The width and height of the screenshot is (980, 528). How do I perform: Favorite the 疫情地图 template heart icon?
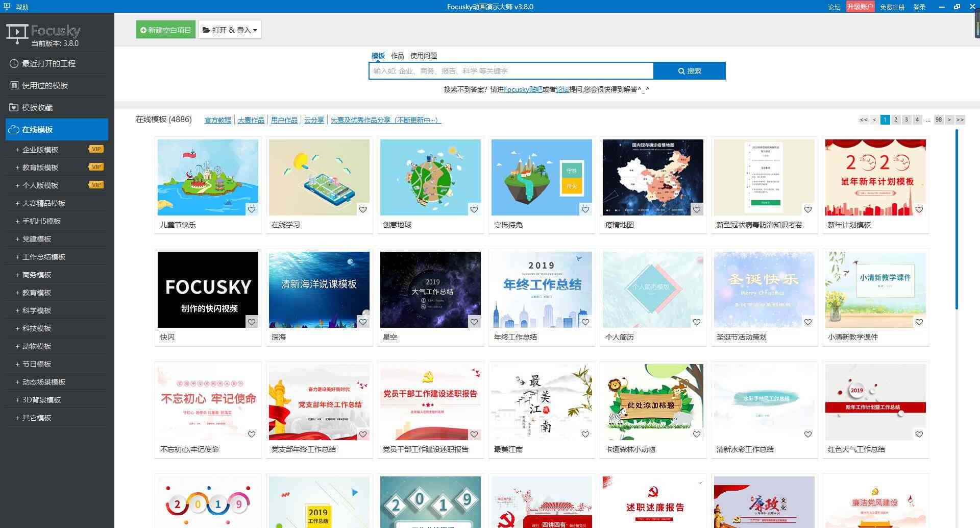697,209
